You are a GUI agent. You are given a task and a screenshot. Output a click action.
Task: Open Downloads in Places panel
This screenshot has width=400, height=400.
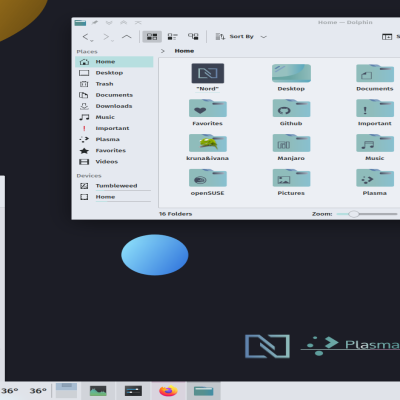[x=114, y=106]
